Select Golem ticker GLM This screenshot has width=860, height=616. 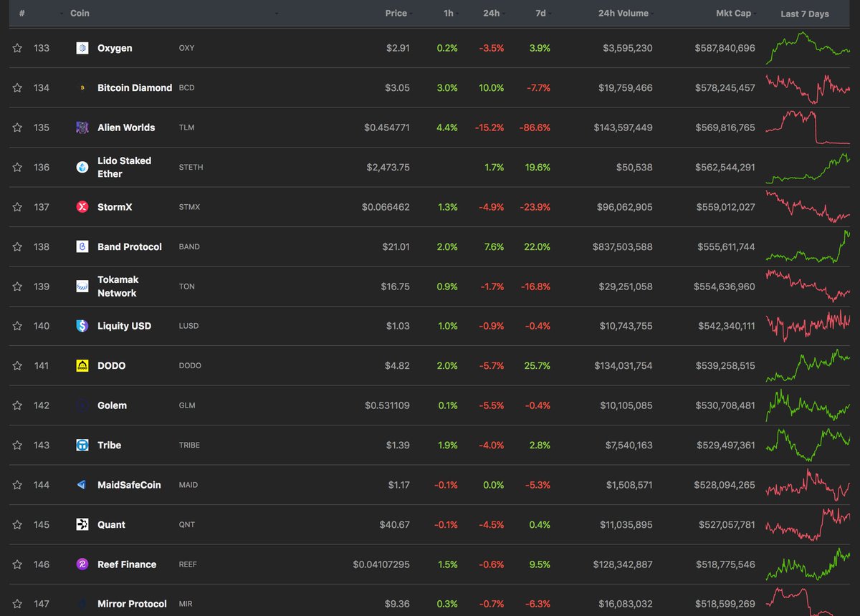click(186, 405)
